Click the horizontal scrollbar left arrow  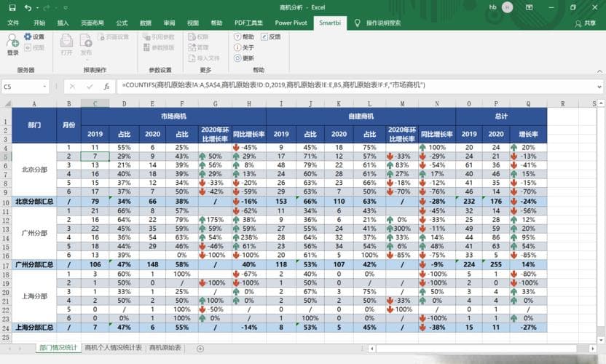click(371, 349)
